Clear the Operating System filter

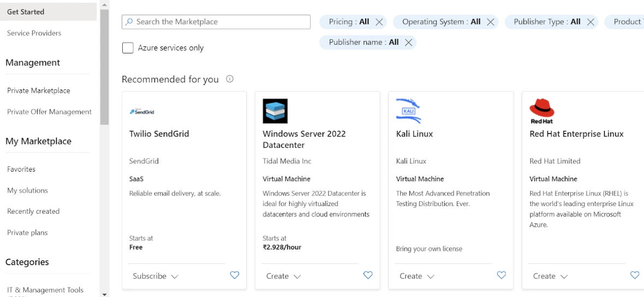pyautogui.click(x=490, y=22)
